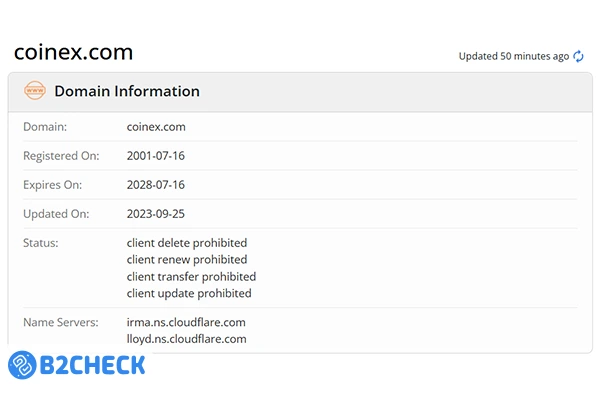Click the lloyd.ns.cloudflare.com name server

[x=187, y=339]
